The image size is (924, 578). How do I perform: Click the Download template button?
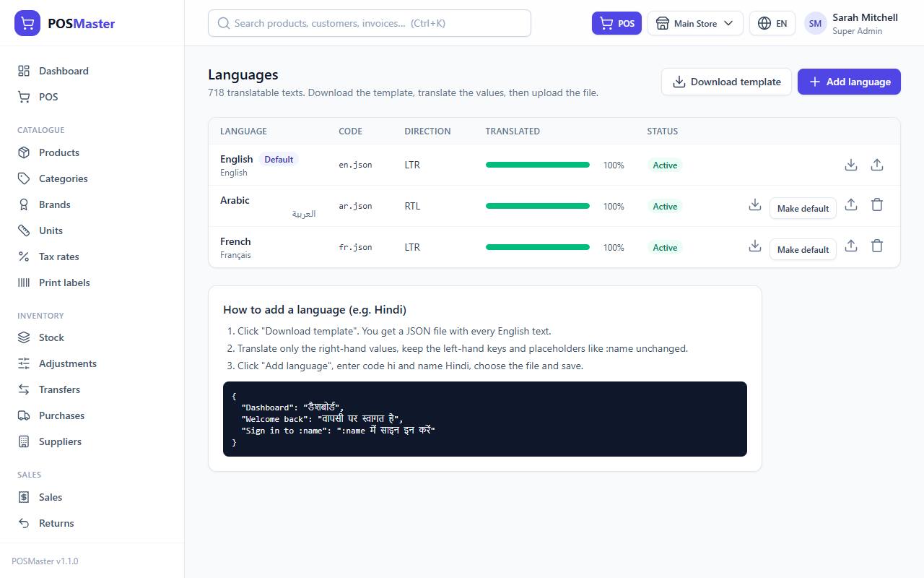click(726, 82)
